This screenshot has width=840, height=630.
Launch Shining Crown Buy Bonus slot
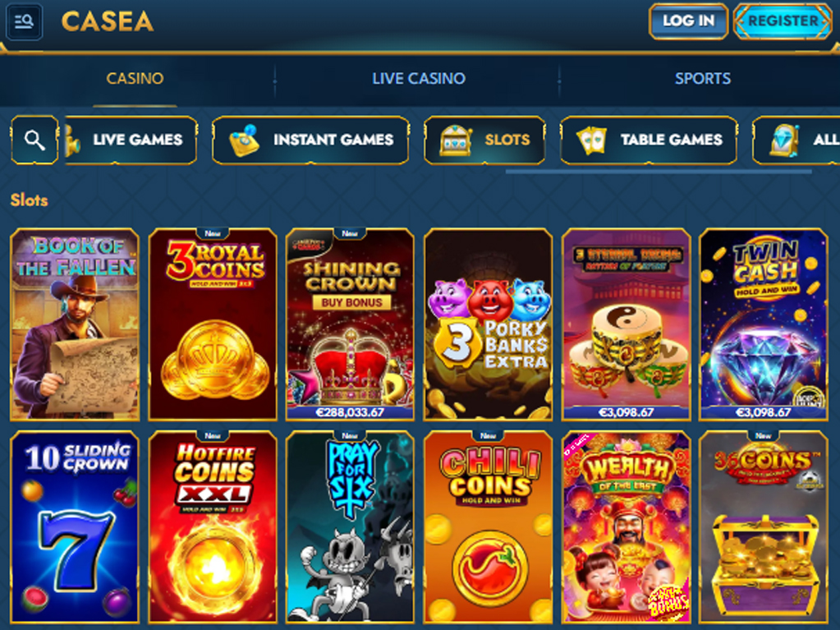pos(351,324)
